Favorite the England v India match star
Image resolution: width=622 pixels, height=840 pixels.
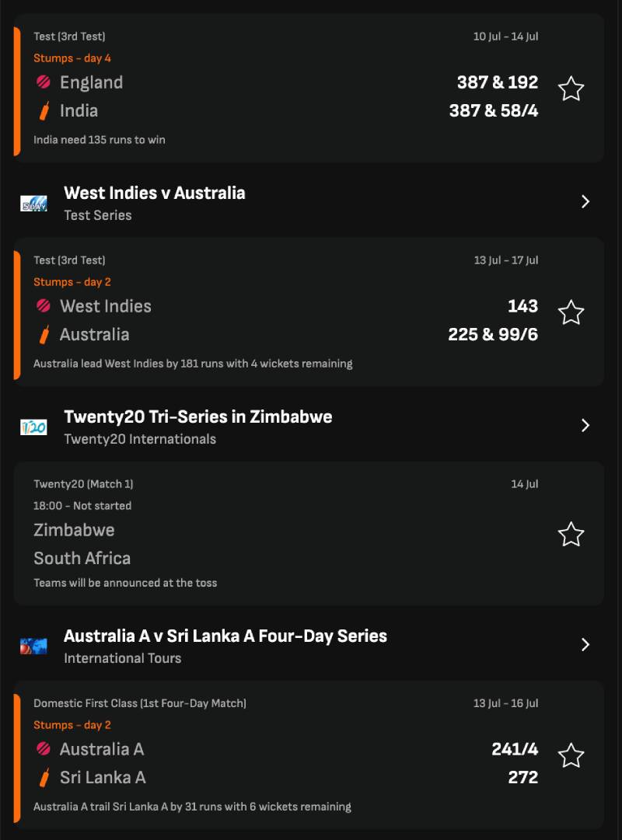point(571,89)
